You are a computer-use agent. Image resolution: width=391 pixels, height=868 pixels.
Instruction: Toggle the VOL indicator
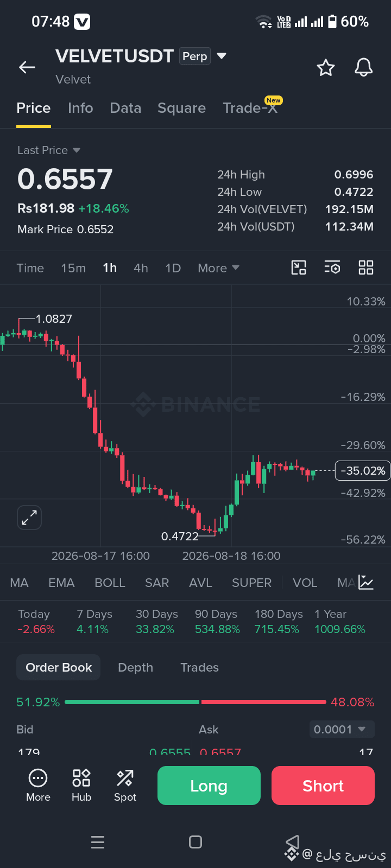pos(305,583)
